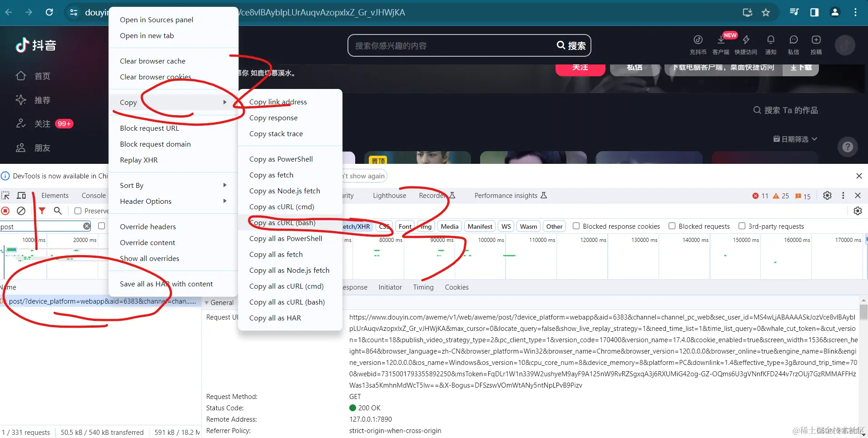Open DevTools settings gear

tap(828, 195)
